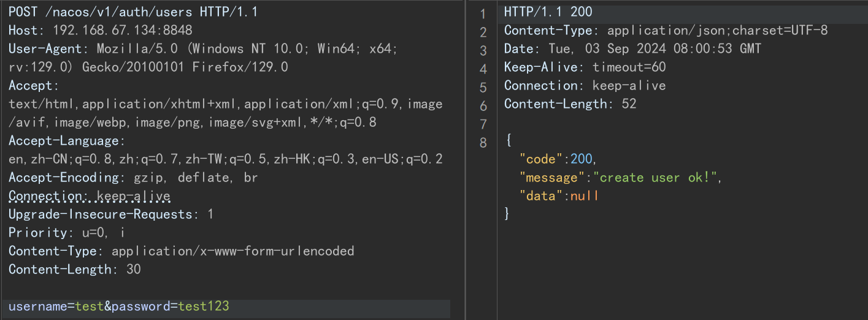Click the "data":null JSON field
The image size is (868, 320).
[x=559, y=196]
